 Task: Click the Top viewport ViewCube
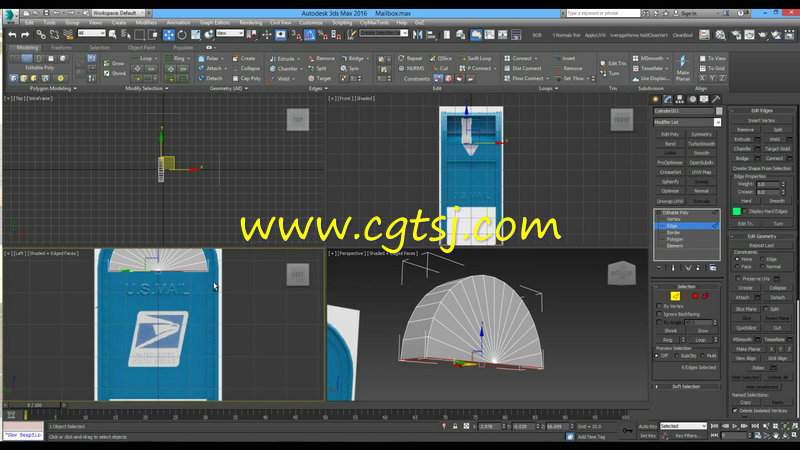(x=298, y=120)
